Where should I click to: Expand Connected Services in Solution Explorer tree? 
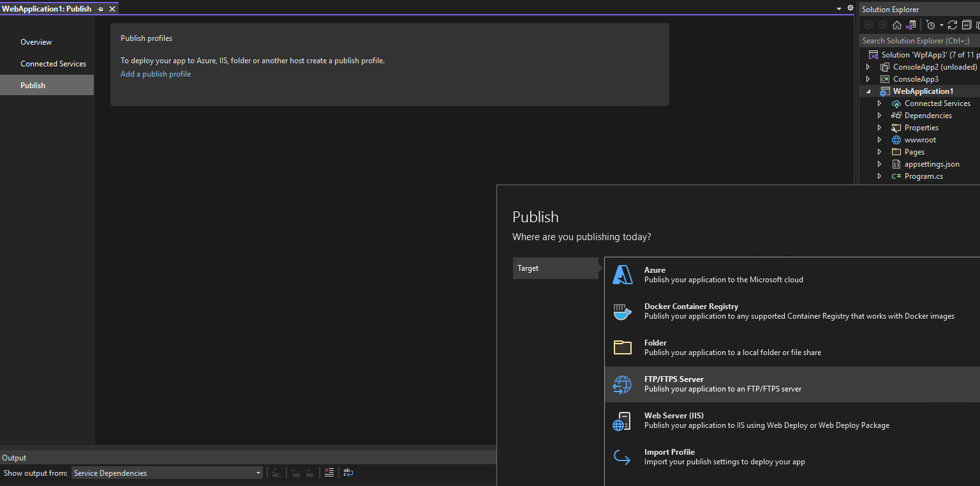[x=879, y=103]
